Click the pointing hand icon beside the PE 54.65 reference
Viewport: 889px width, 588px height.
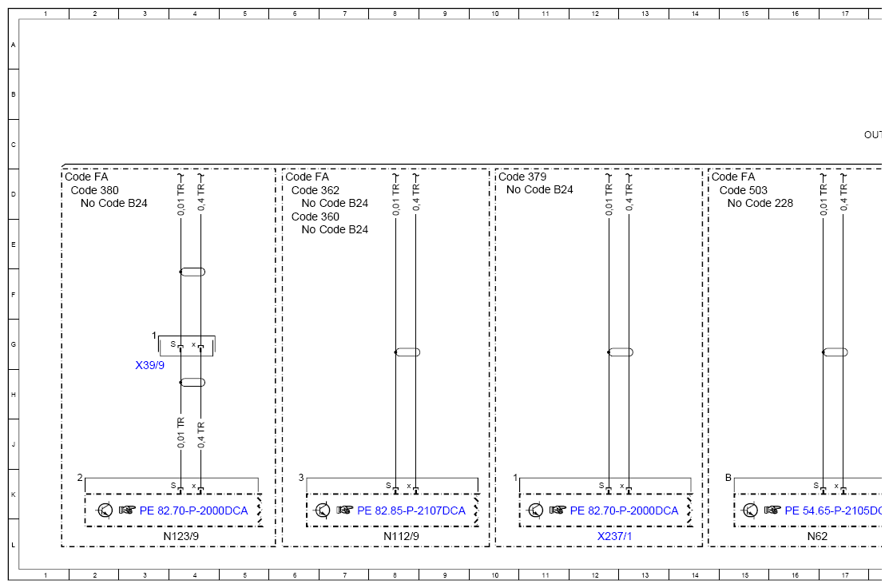coord(772,511)
